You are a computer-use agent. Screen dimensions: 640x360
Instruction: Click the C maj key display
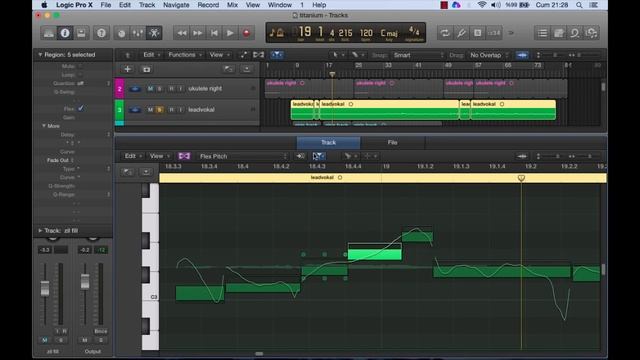click(389, 33)
